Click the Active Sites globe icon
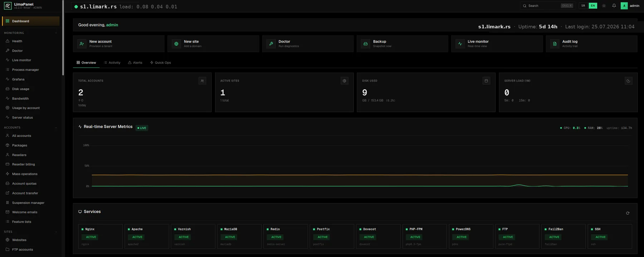Viewport: 644px width, 257px height. (x=345, y=81)
